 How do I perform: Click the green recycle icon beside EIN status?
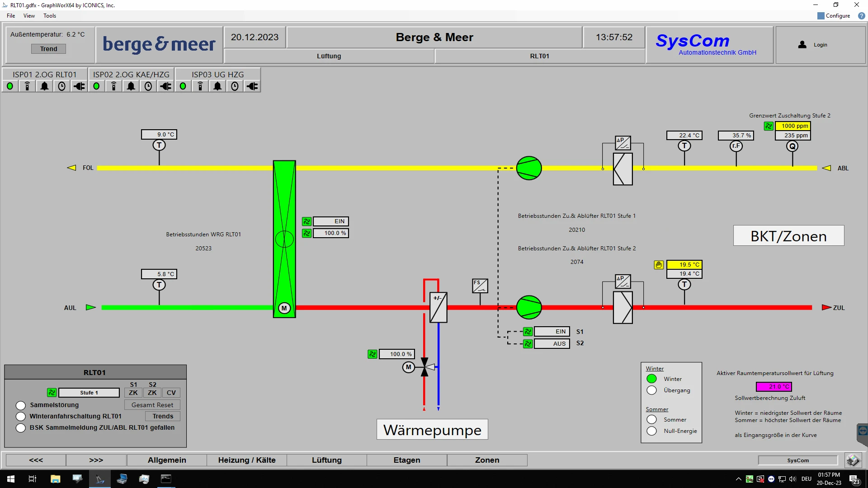tap(307, 221)
